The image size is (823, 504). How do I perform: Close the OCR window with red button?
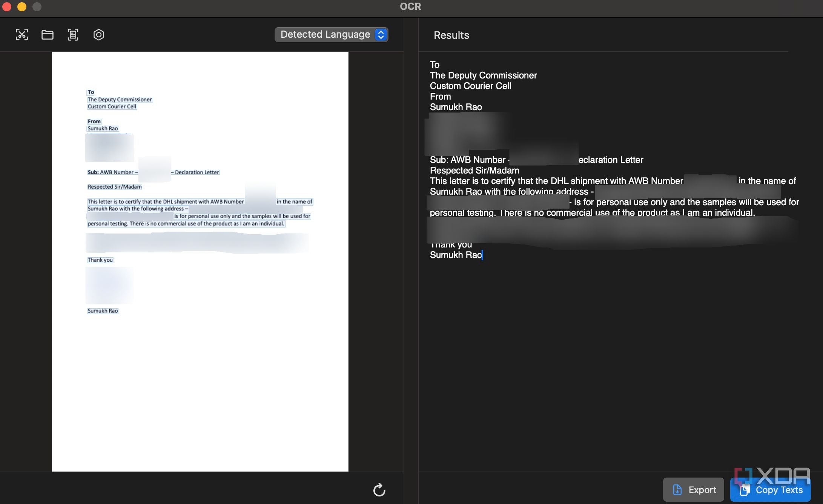[x=7, y=6]
